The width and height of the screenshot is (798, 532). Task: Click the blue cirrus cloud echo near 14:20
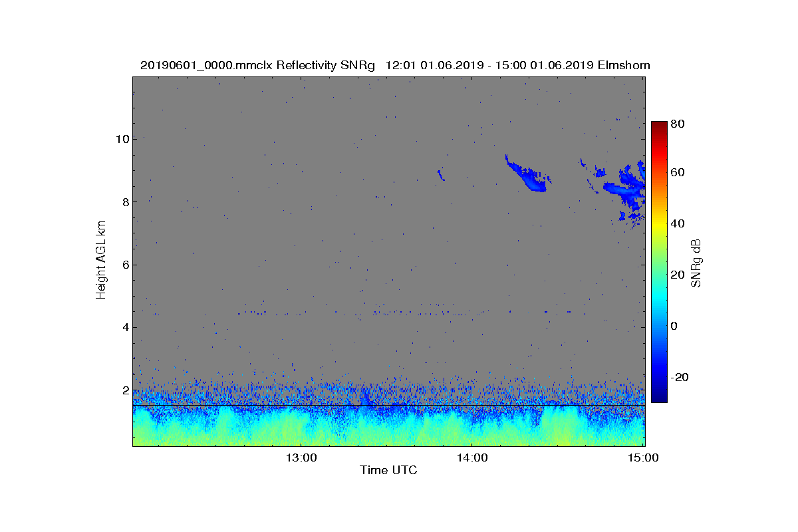529,175
